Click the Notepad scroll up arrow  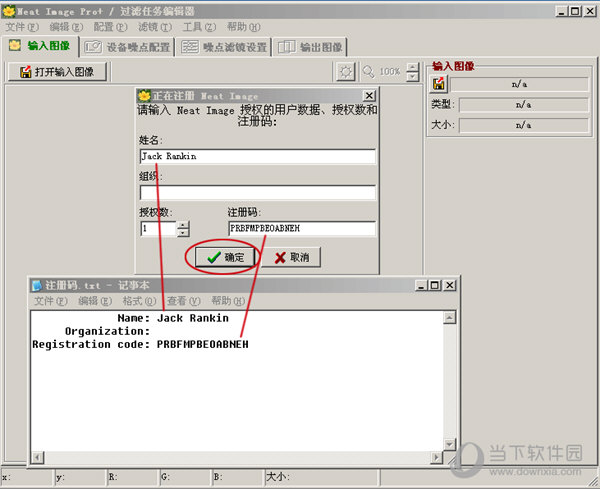[449, 318]
